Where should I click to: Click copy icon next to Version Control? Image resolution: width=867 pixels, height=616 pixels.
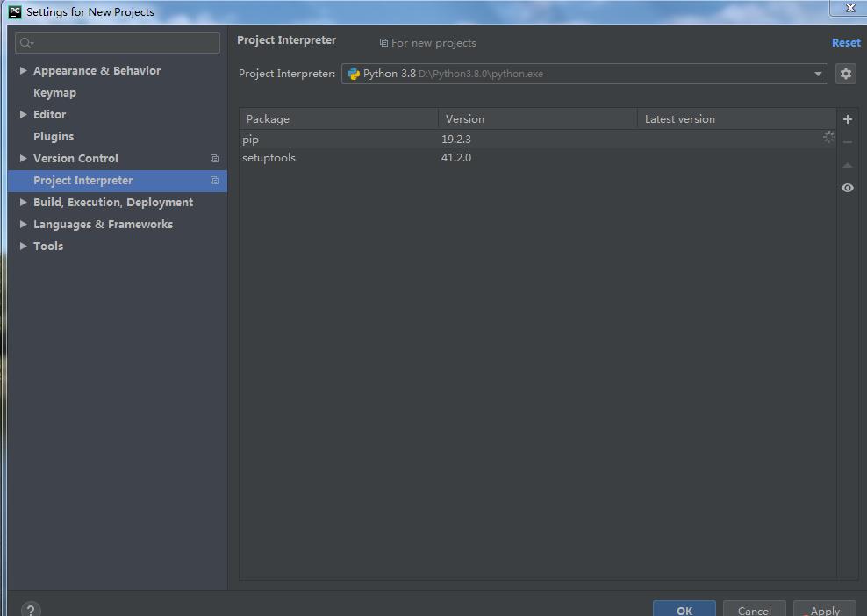[x=214, y=159]
